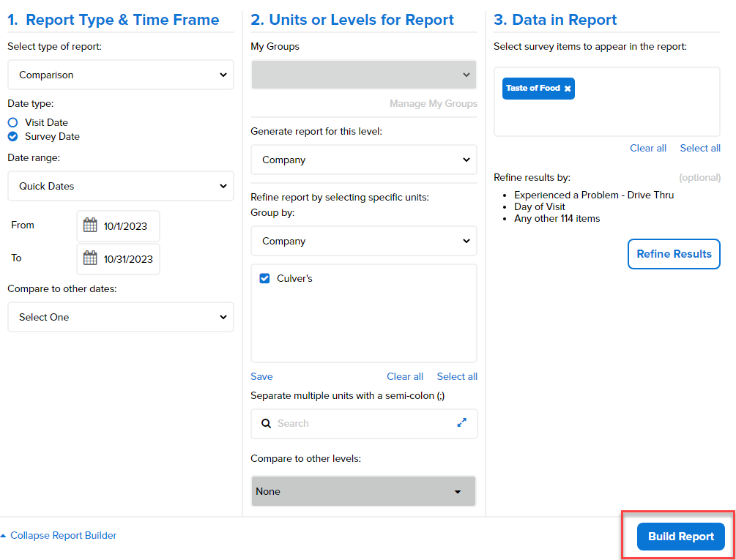The image size is (736, 560).
Task: Select the Visit Date radio option
Action: click(x=12, y=123)
